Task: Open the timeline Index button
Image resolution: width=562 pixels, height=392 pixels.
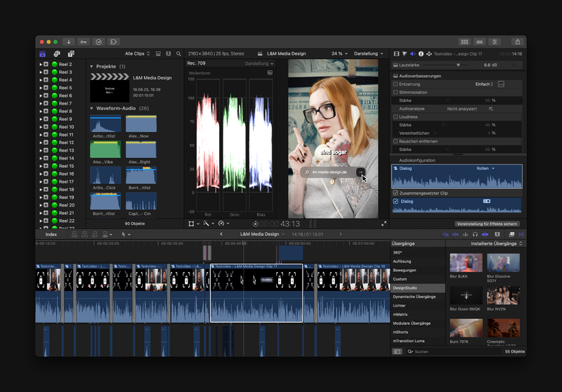Action: 51,234
